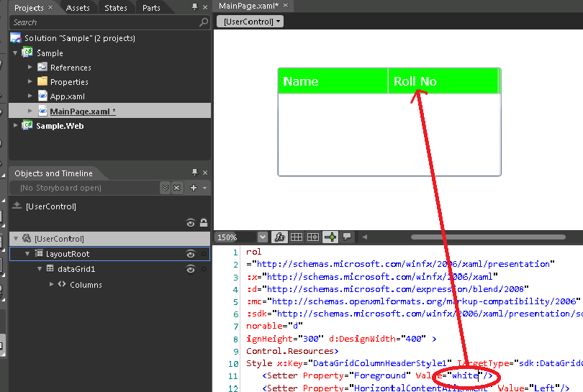
Task: Toggle annotations speech bubble button
Action: pyautogui.click(x=347, y=237)
